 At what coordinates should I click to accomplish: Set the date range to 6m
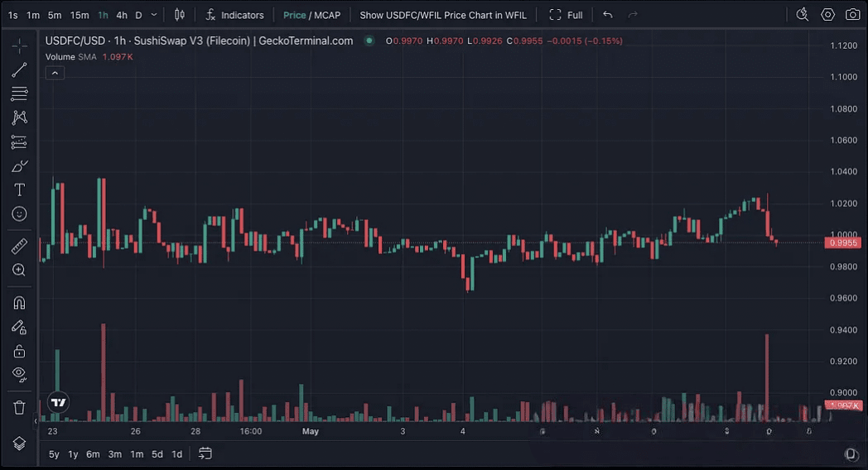93,454
